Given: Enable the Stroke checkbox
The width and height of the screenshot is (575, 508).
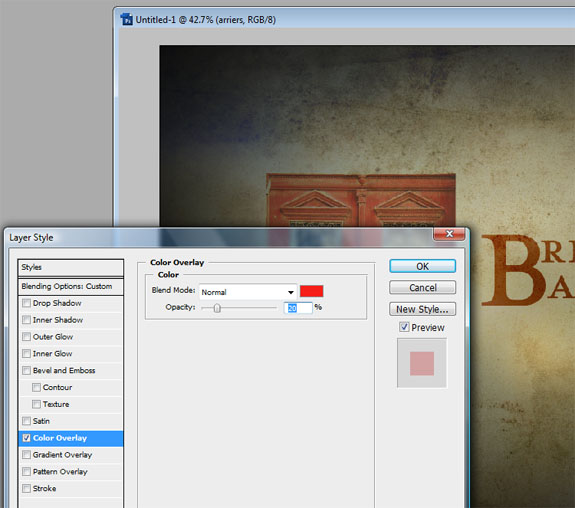Looking at the screenshot, I should (26, 489).
